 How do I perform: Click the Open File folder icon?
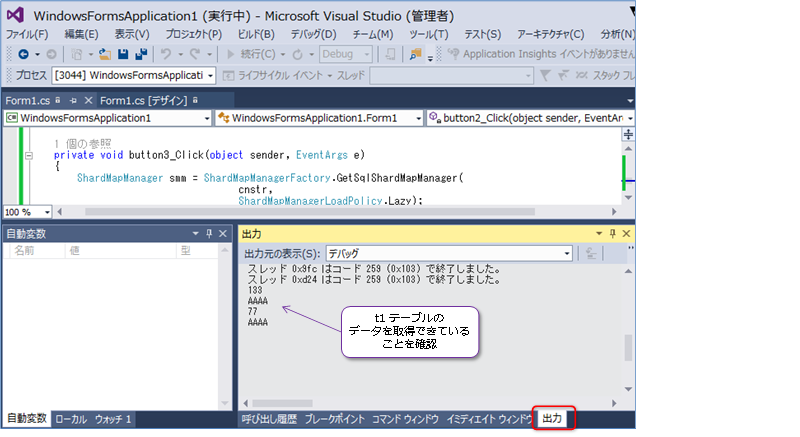tap(105, 54)
